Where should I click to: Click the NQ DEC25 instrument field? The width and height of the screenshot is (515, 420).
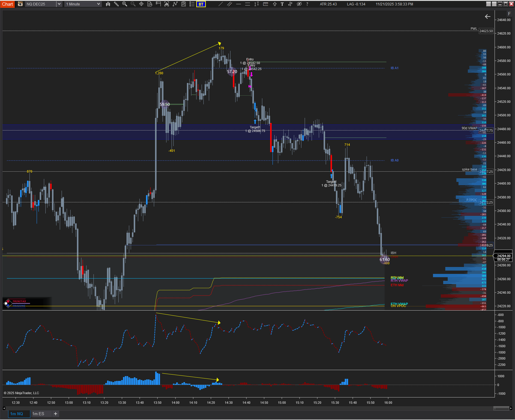click(x=40, y=4)
